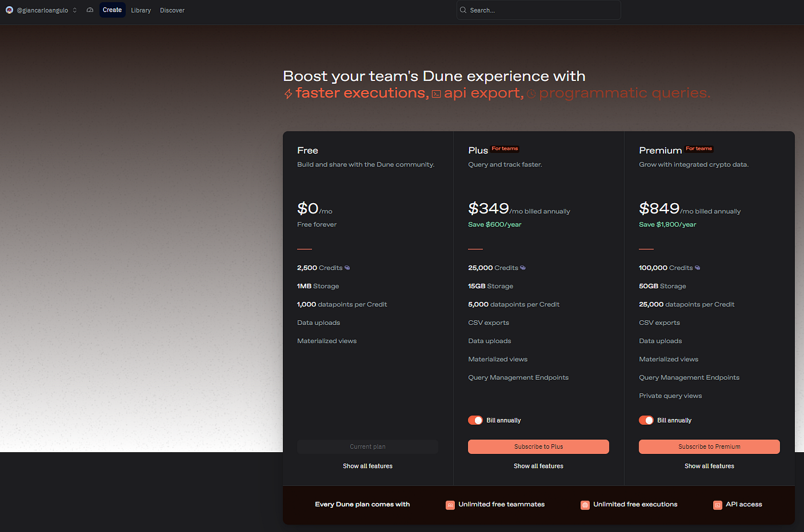The width and height of the screenshot is (804, 532).
Task: Click the user avatar icon for giancarloangulo
Action: pyautogui.click(x=9, y=10)
